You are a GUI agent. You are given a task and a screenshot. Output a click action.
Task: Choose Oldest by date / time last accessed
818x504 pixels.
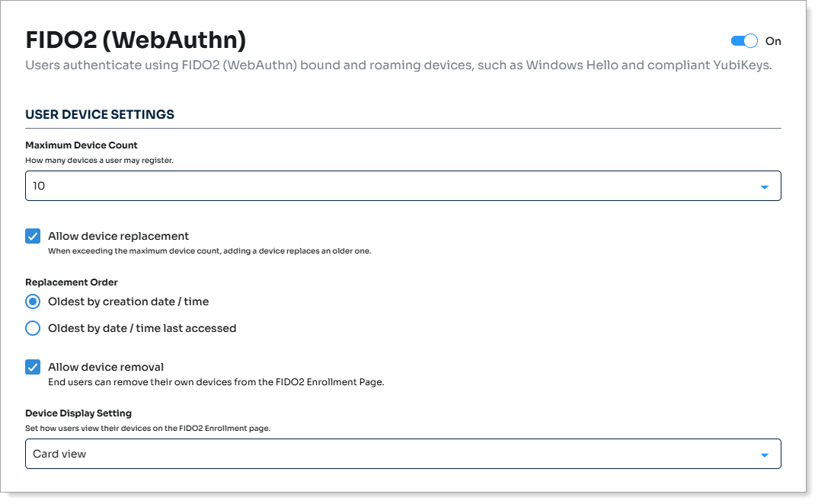(33, 328)
